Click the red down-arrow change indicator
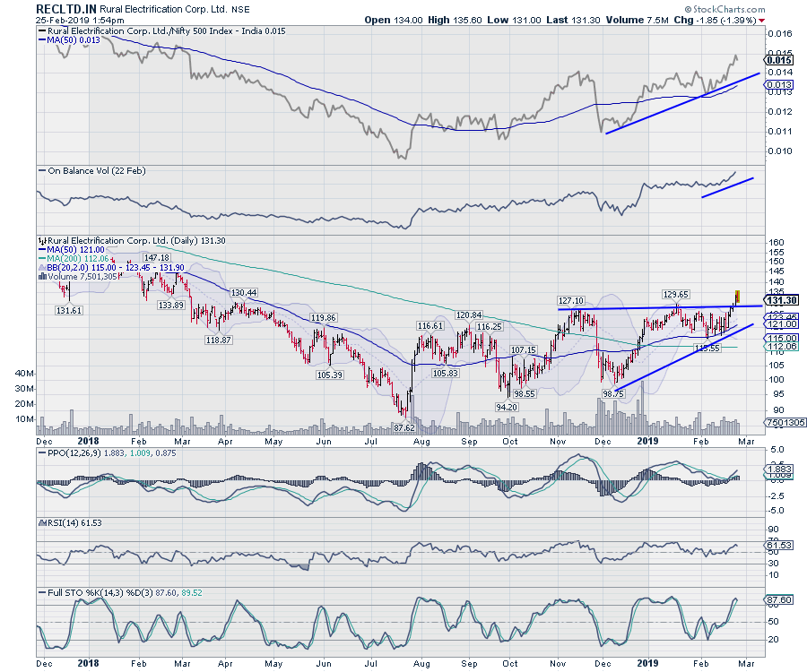This screenshot has width=807, height=672. coord(761,21)
